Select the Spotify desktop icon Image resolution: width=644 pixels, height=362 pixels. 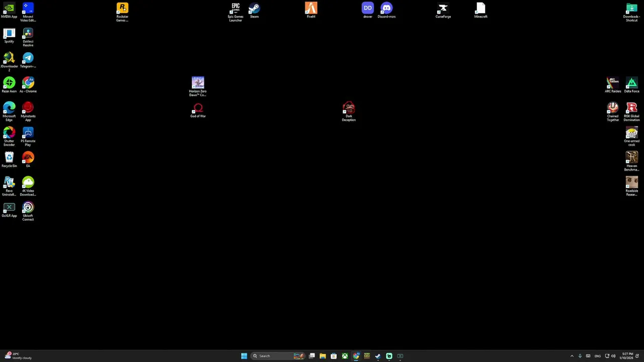pos(9,36)
